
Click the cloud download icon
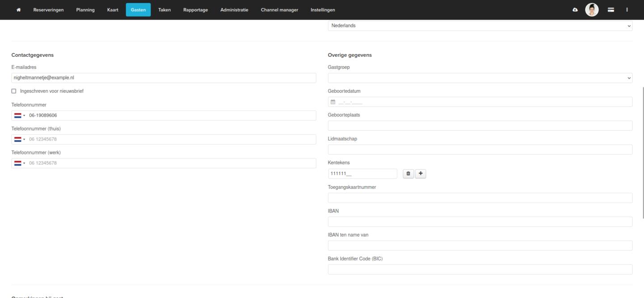point(575,10)
